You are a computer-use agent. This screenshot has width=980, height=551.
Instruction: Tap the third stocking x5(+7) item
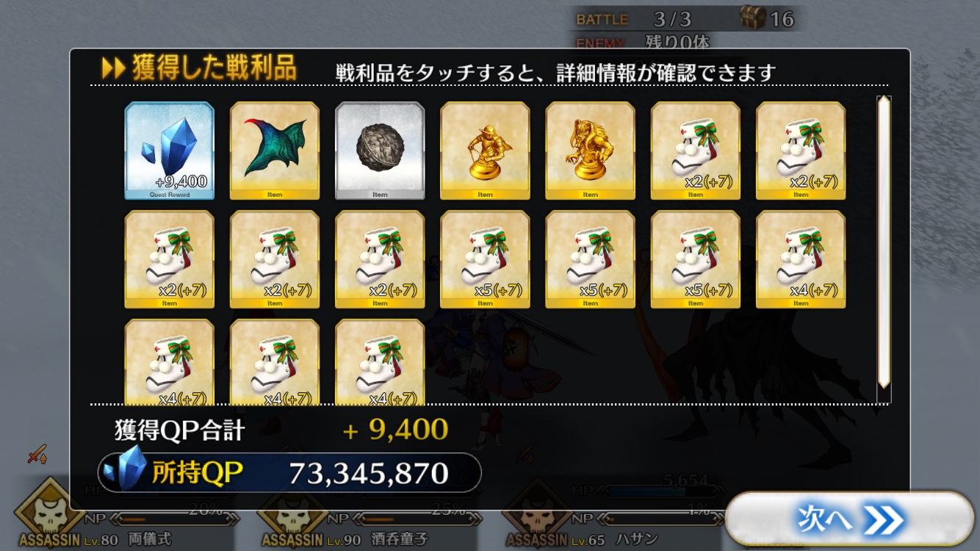[x=696, y=259]
